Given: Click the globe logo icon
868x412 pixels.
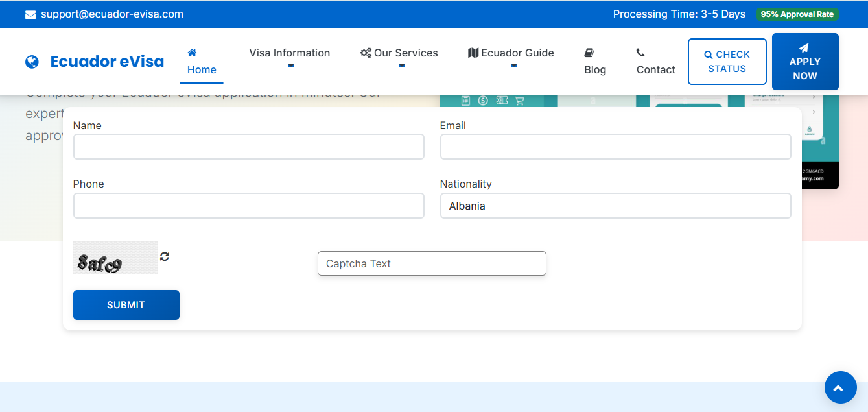Looking at the screenshot, I should coord(32,62).
